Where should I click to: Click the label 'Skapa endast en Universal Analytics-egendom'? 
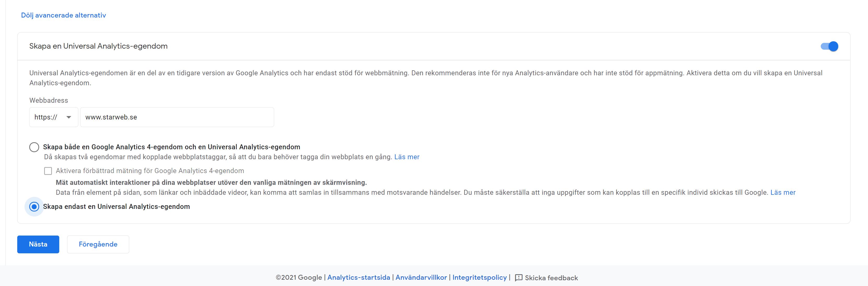tap(116, 207)
